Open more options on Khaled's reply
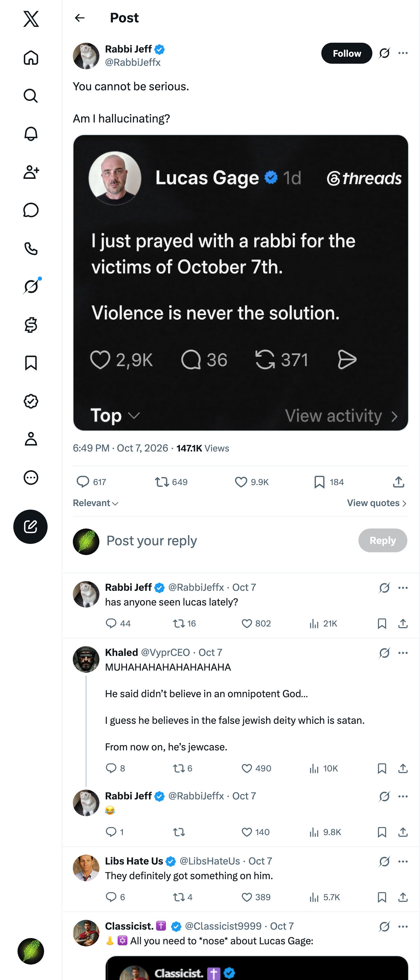 (x=403, y=653)
